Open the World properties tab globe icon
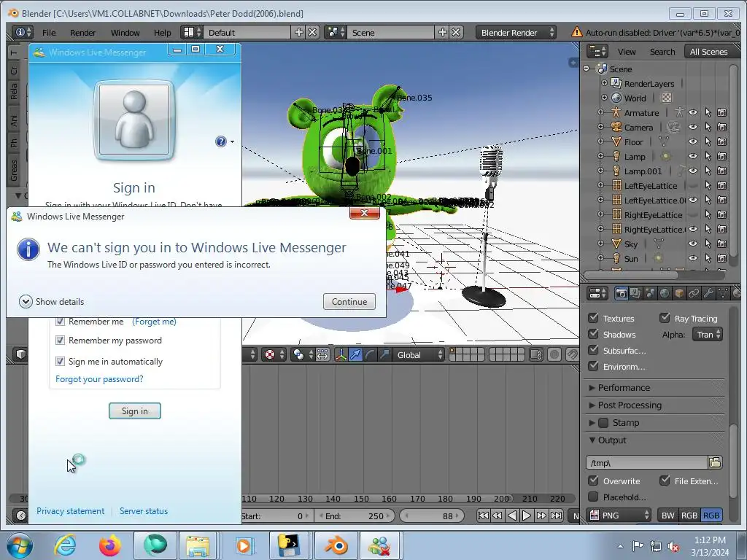The height and width of the screenshot is (560, 747). [x=665, y=293]
